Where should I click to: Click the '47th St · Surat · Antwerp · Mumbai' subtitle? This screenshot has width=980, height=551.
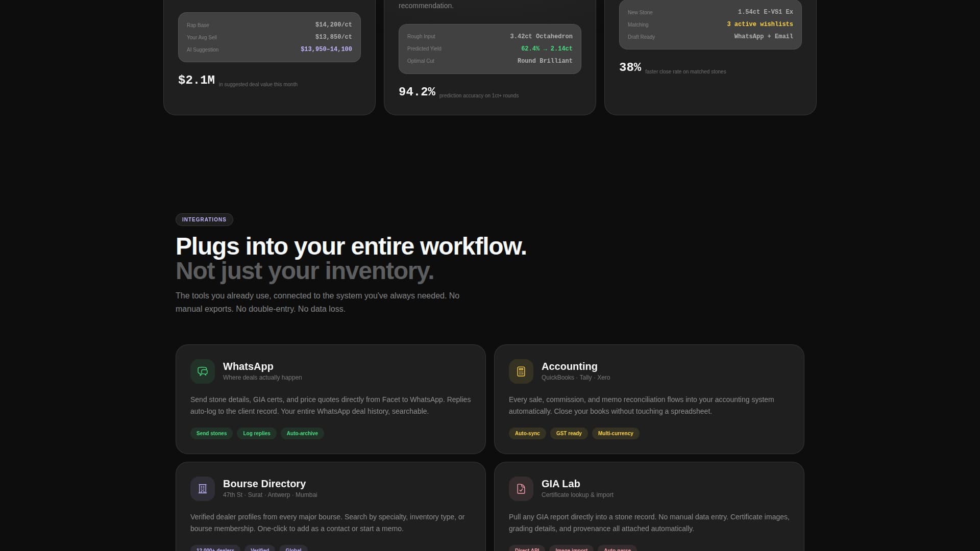270,495
